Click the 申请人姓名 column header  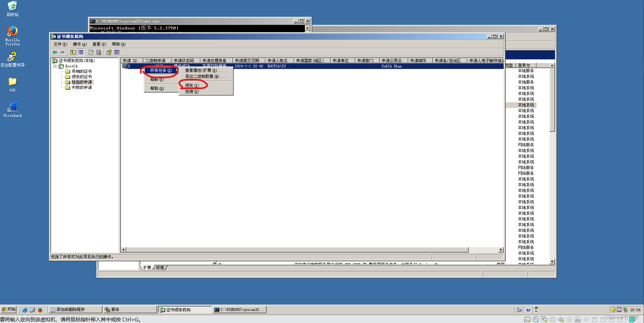pos(279,61)
